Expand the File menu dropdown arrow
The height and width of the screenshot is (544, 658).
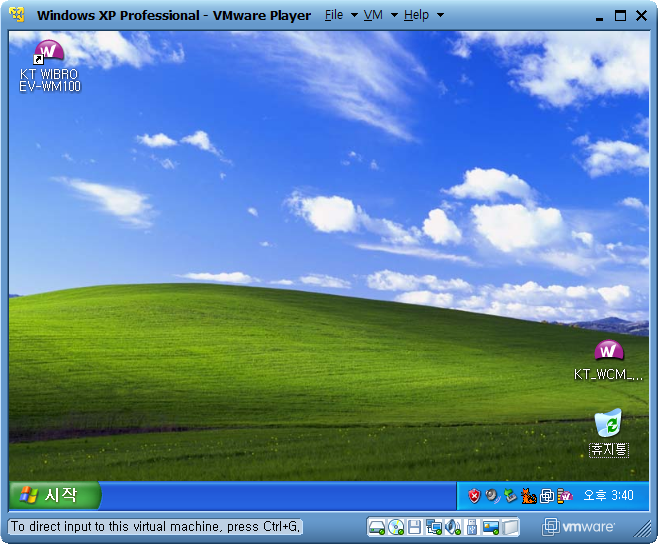click(354, 15)
